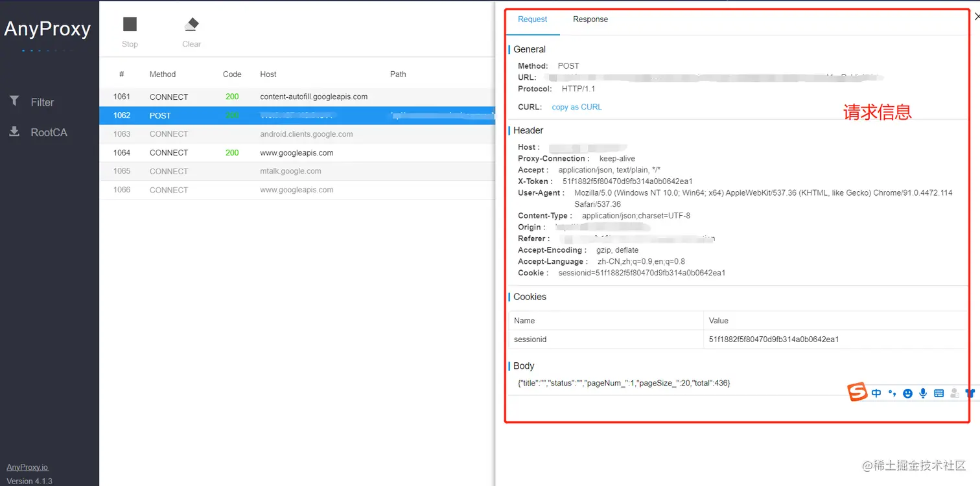980x486 pixels.
Task: Click the Protocol HTTP/1.1 value
Action: (578, 89)
